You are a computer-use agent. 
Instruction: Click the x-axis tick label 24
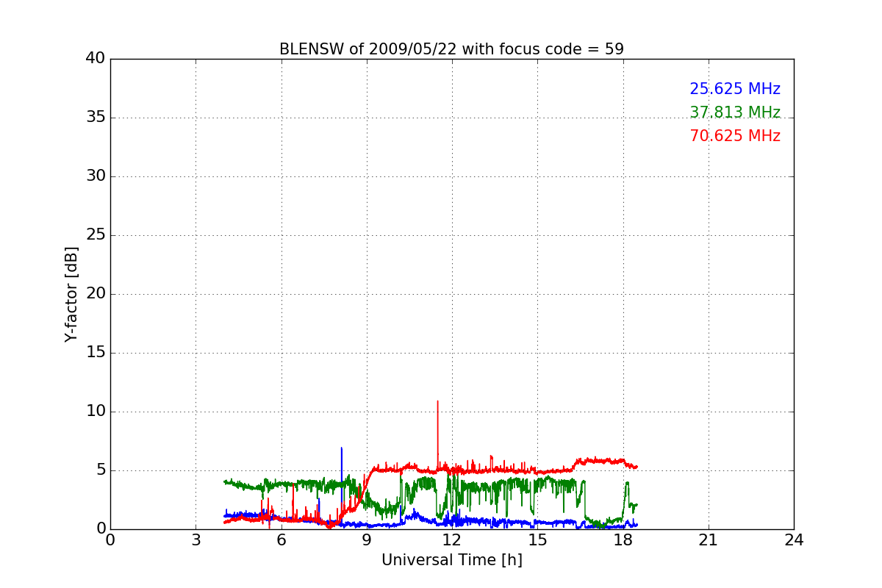(794, 540)
